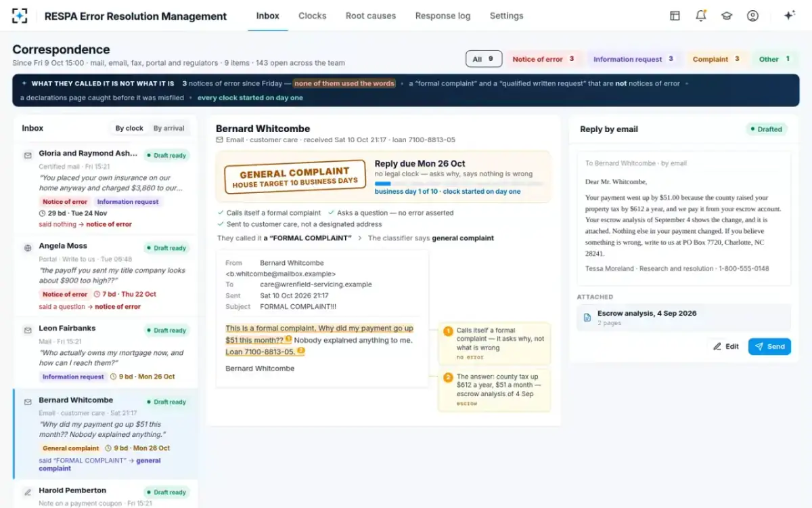Click the General complaint tag on Bernard Whitcombe item
This screenshot has height=508, width=812.
click(71, 448)
